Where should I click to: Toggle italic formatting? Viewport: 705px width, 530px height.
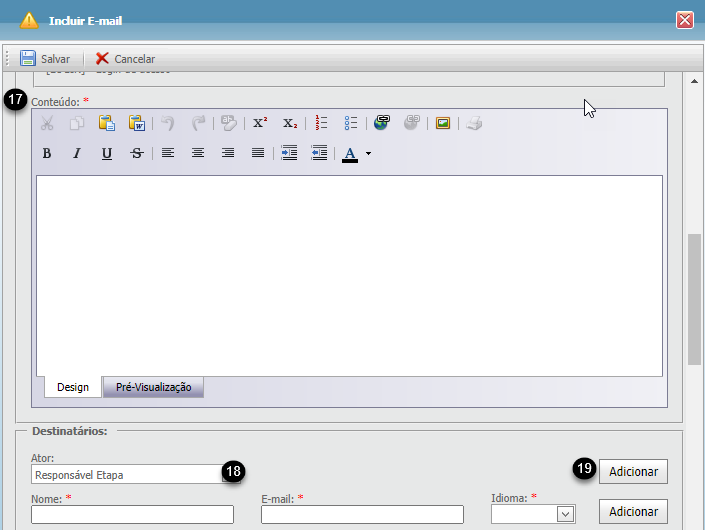pyautogui.click(x=77, y=153)
